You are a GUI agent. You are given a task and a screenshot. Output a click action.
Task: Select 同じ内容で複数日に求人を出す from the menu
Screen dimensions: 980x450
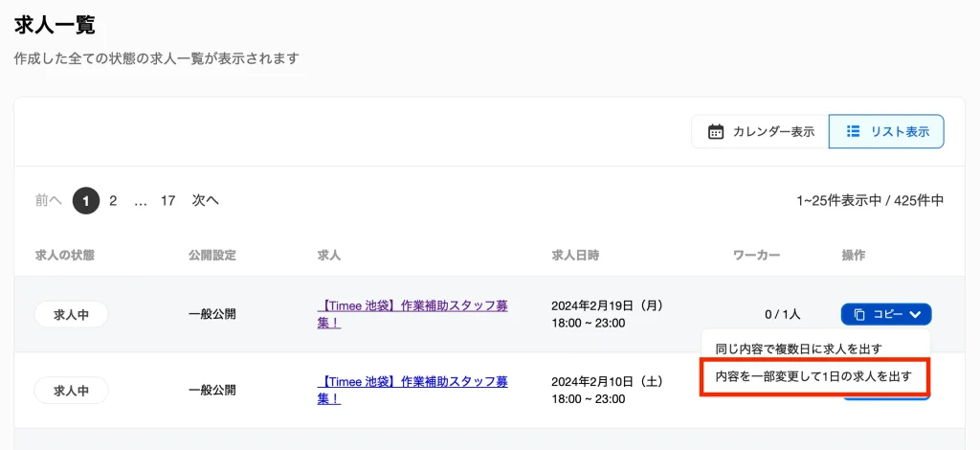click(798, 349)
